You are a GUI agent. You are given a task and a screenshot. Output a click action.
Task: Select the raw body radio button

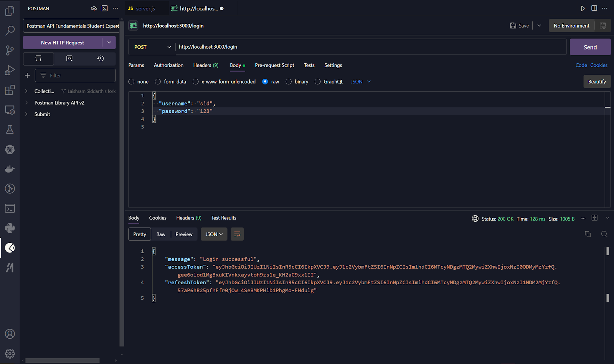(x=265, y=81)
